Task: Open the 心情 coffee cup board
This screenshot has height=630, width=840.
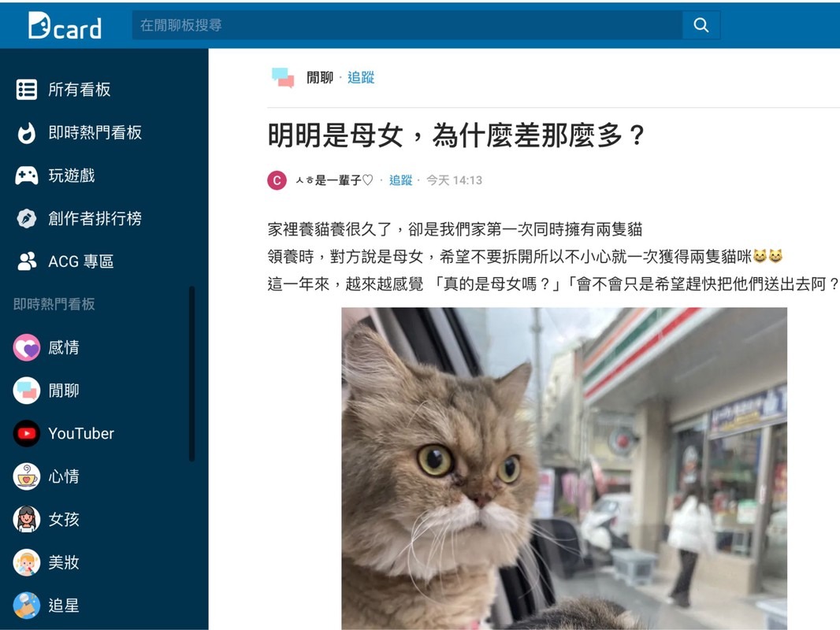Action: point(27,476)
